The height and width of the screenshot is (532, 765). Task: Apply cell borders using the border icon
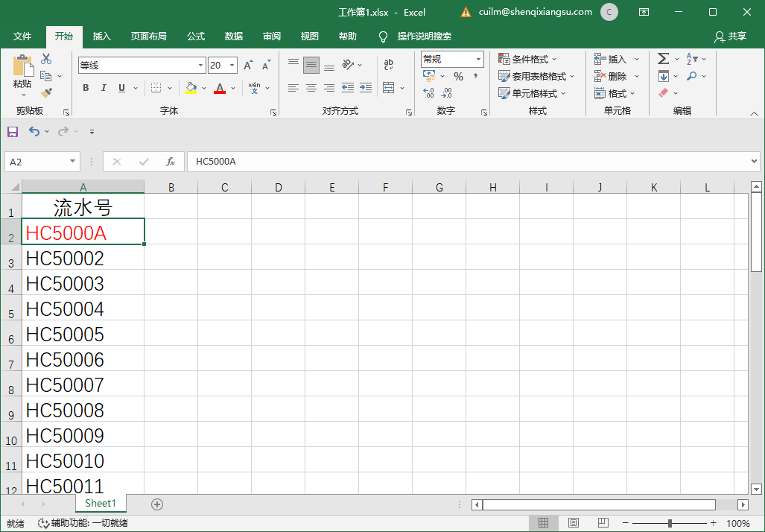pos(156,88)
